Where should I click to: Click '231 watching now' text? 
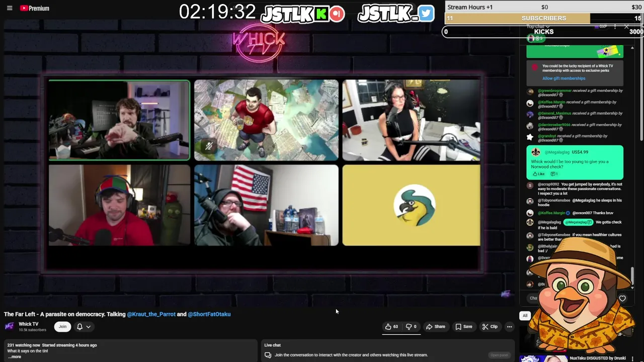[24, 345]
